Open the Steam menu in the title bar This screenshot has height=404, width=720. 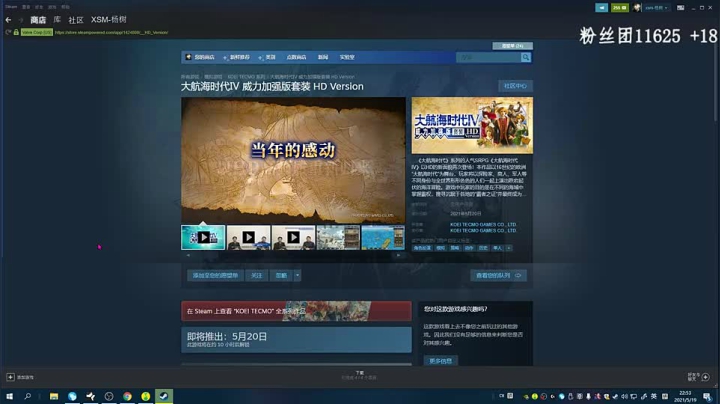[x=11, y=7]
